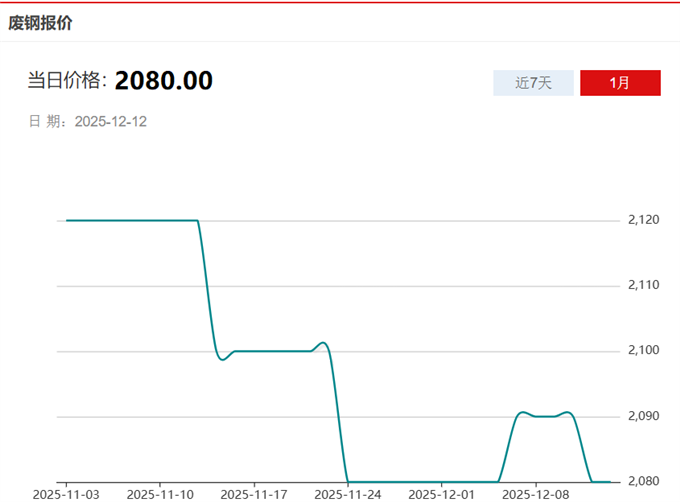This screenshot has width=680, height=502.
Task: Click the small line peak just above 2,100
Action: pyautogui.click(x=321, y=343)
